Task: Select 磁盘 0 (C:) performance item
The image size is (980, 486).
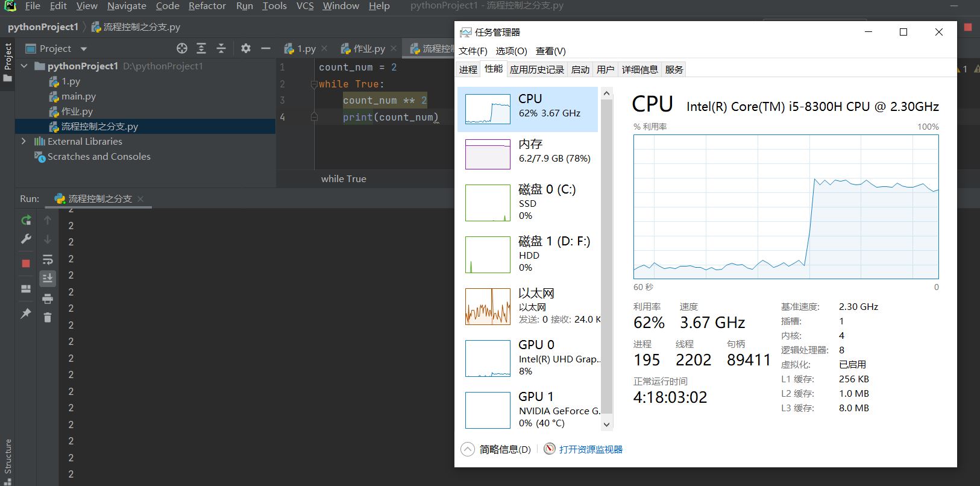Action: point(528,202)
